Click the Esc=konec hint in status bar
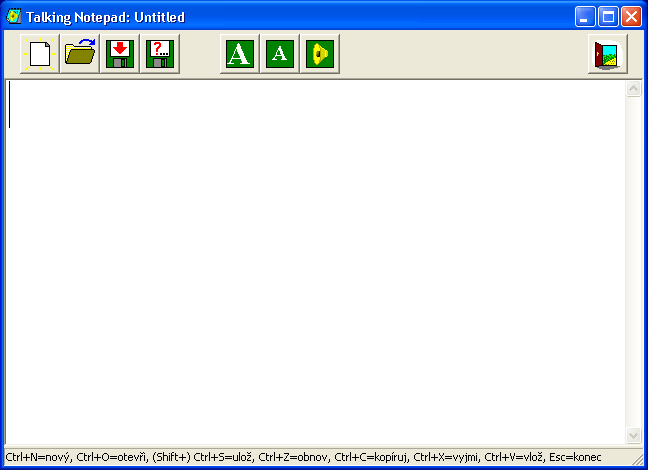The image size is (648, 470). (x=575, y=457)
